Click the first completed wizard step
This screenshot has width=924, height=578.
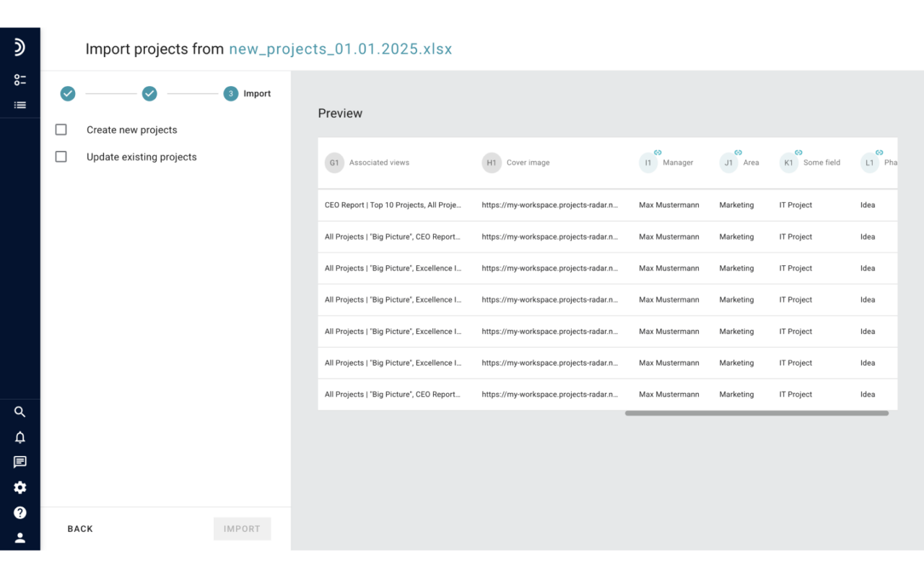click(x=67, y=93)
